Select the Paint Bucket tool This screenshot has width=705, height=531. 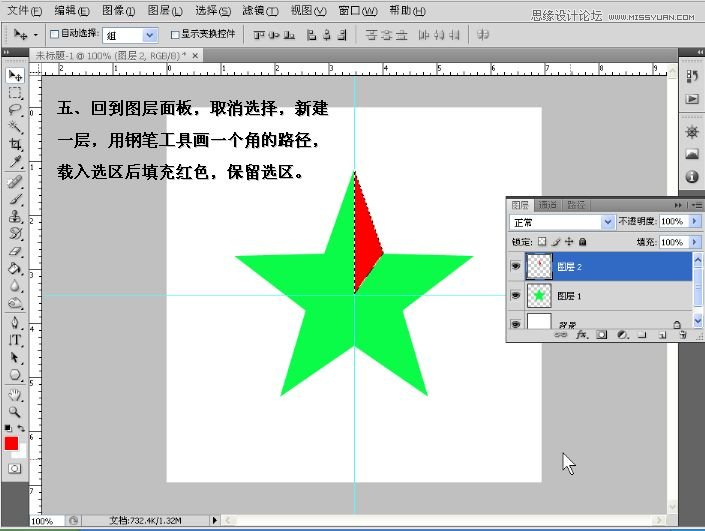pos(15,268)
